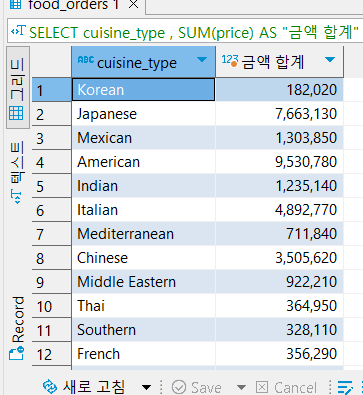Click the food_orders tab table icon

(x=15, y=5)
